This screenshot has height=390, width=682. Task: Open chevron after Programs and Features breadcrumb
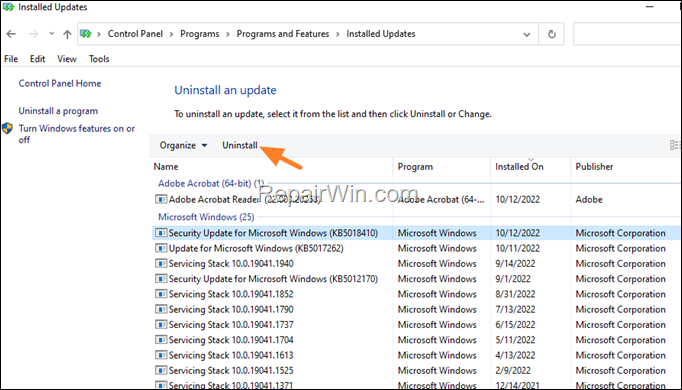coord(338,34)
